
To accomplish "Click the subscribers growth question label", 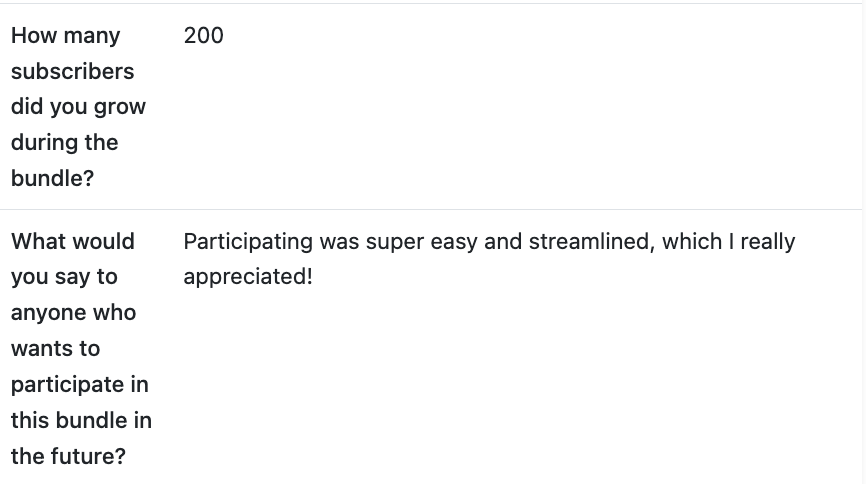I will click(78, 107).
